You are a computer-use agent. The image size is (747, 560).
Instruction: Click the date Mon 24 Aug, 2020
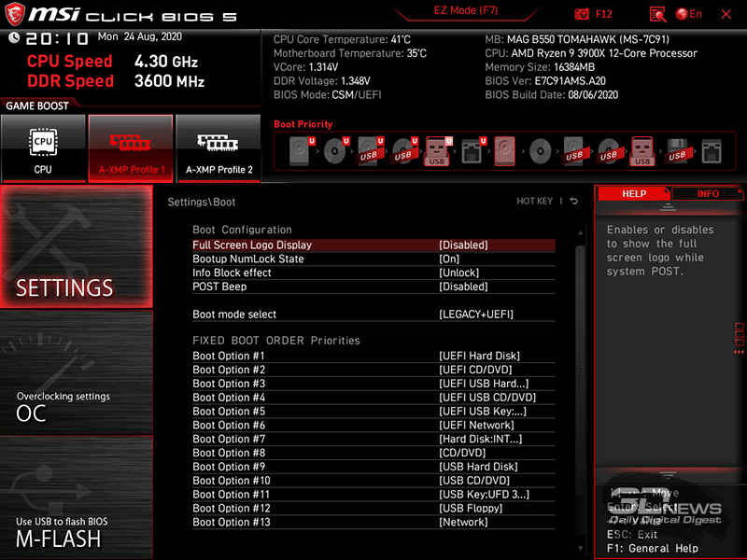point(139,36)
